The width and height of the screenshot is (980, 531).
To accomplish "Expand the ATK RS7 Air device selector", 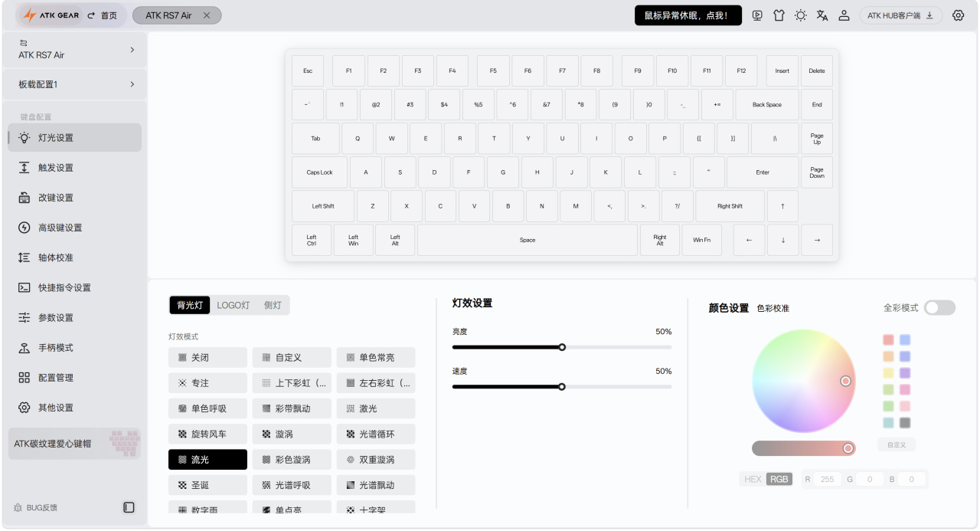I will coord(74,50).
